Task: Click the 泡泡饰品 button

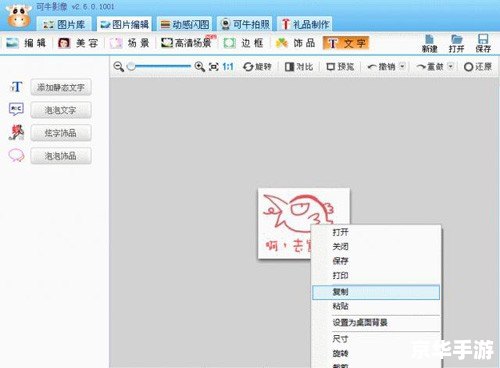Action: click(61, 156)
